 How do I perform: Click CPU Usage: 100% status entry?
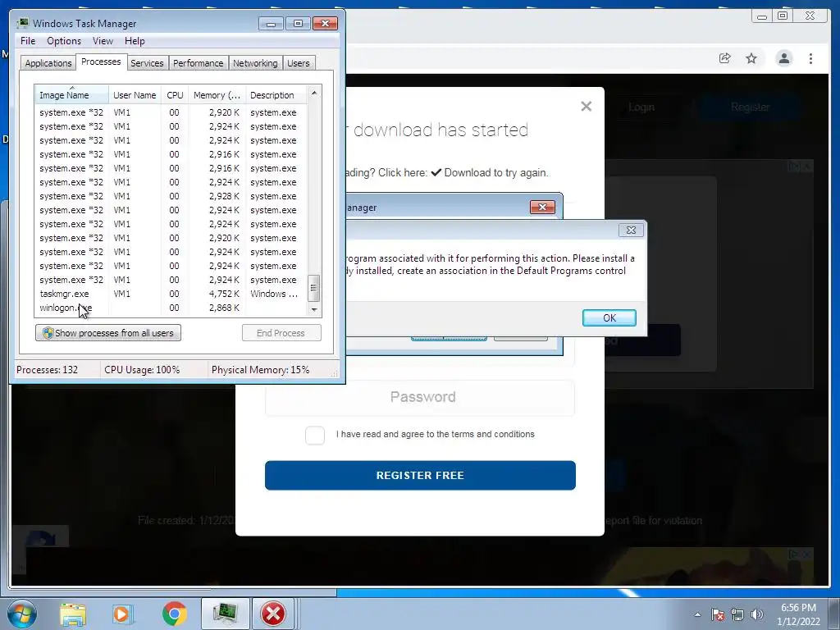(x=142, y=370)
